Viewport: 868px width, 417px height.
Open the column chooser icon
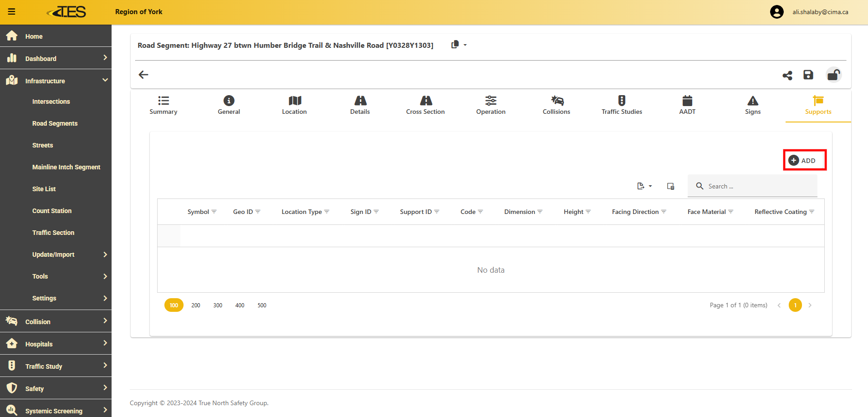click(x=670, y=186)
